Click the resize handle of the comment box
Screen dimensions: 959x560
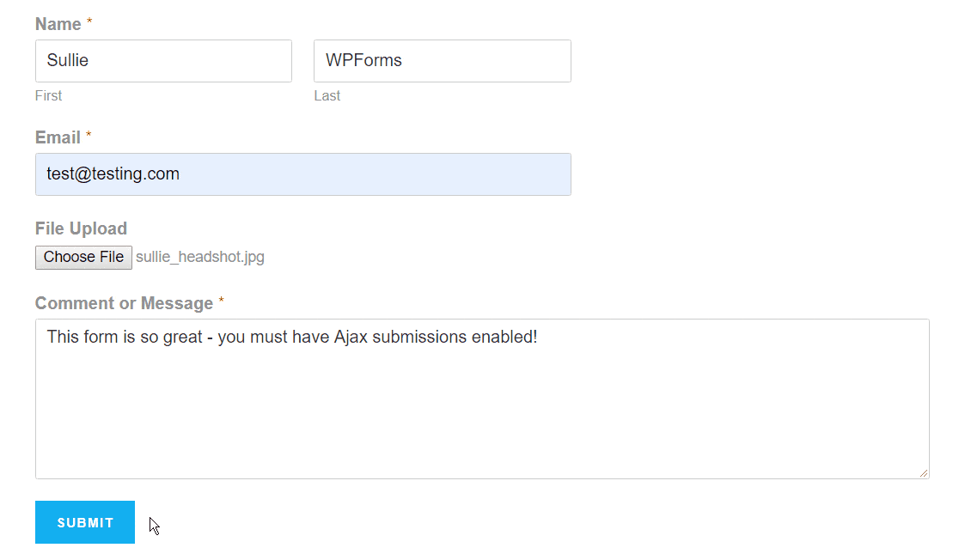point(924,473)
